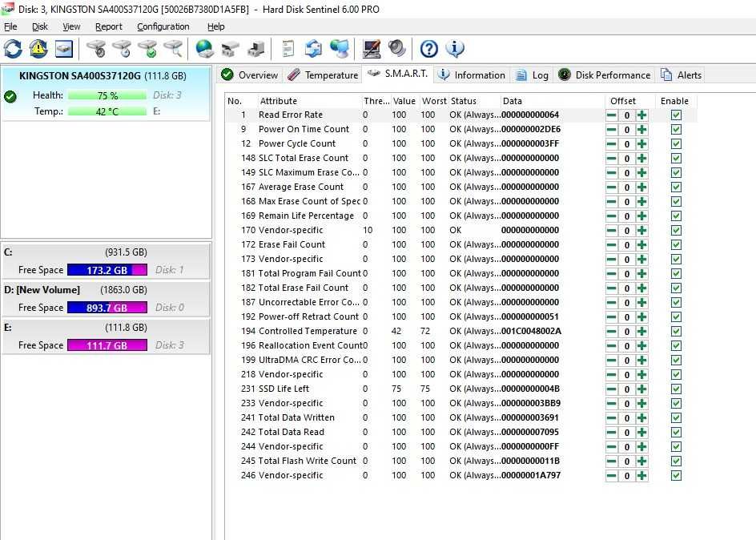Click the document report toolbar icon
Screen dimensions: 756x540
click(x=288, y=49)
